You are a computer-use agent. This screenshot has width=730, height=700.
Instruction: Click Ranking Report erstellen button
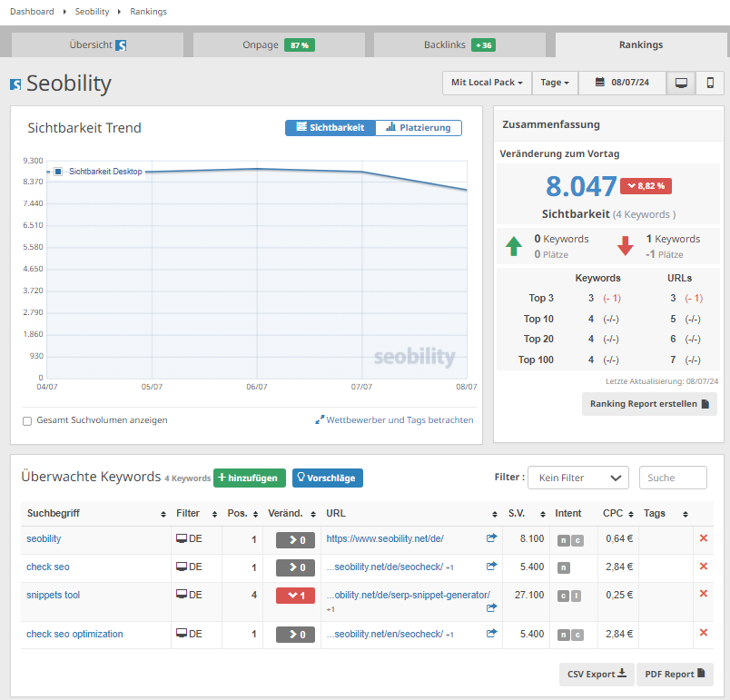pos(649,404)
